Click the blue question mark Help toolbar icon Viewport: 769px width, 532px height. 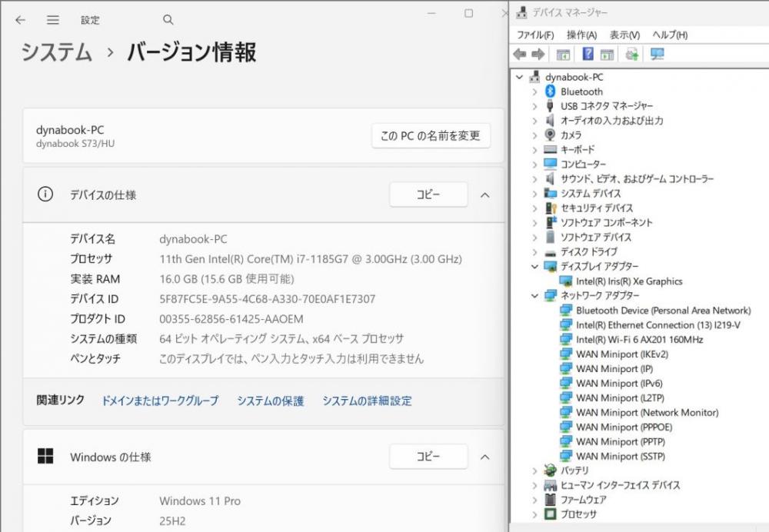(x=588, y=54)
